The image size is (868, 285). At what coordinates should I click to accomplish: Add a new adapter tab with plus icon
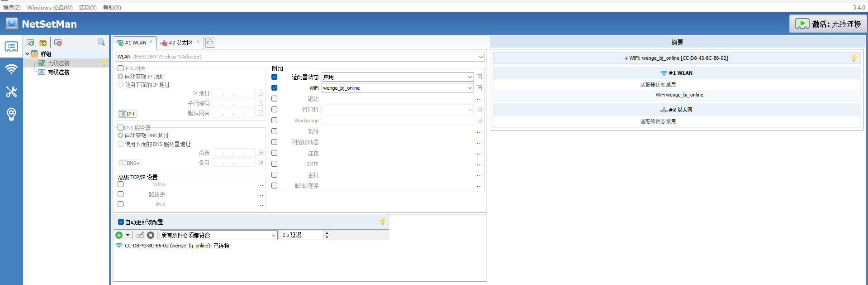[210, 43]
